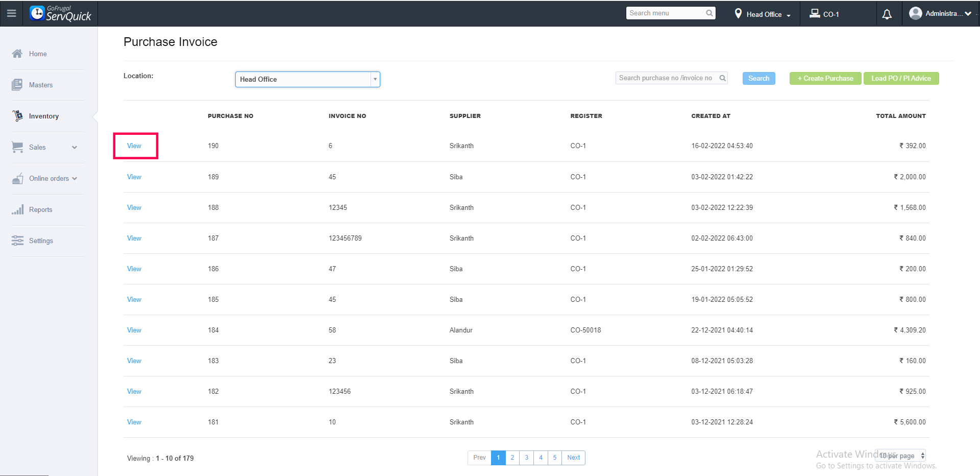The image size is (980, 476).
Task: Click the Home house icon
Action: click(x=17, y=54)
